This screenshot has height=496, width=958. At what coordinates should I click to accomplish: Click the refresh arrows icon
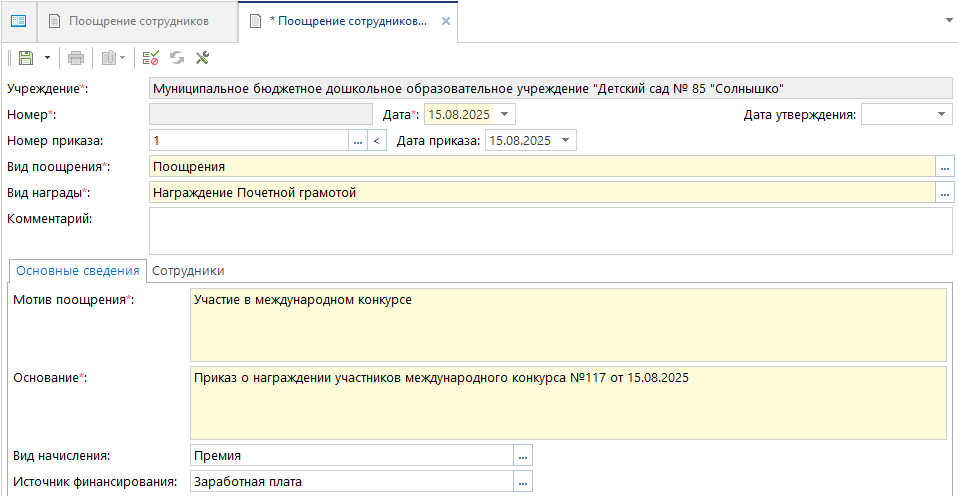[x=177, y=58]
